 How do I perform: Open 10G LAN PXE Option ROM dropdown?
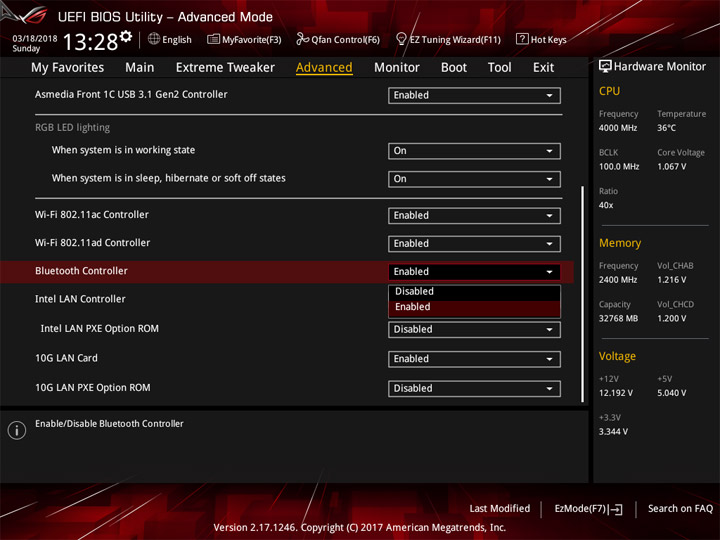[474, 389]
